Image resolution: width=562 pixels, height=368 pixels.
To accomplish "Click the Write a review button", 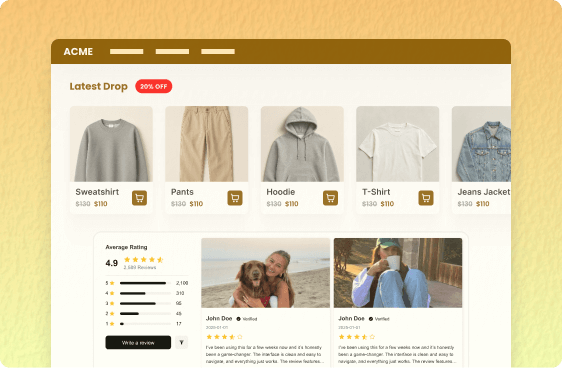I will 138,343.
